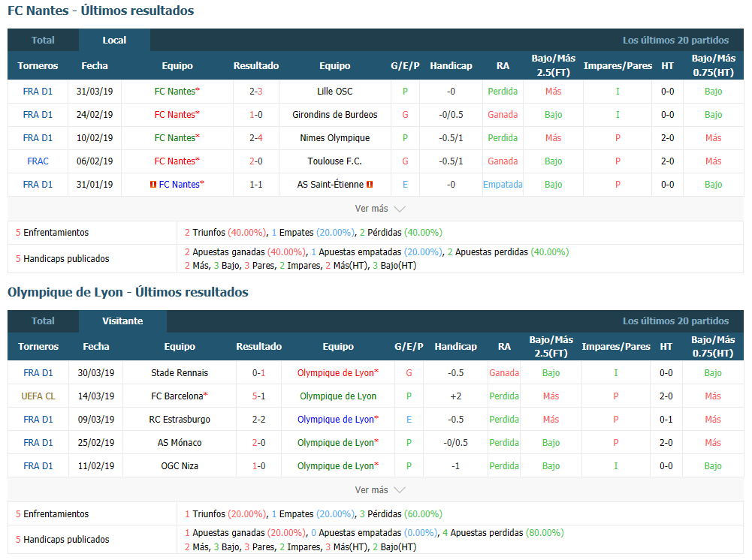The image size is (752, 560).
Task: Click Olympique de Lyon in 30/03/19 row
Action: tap(336, 372)
